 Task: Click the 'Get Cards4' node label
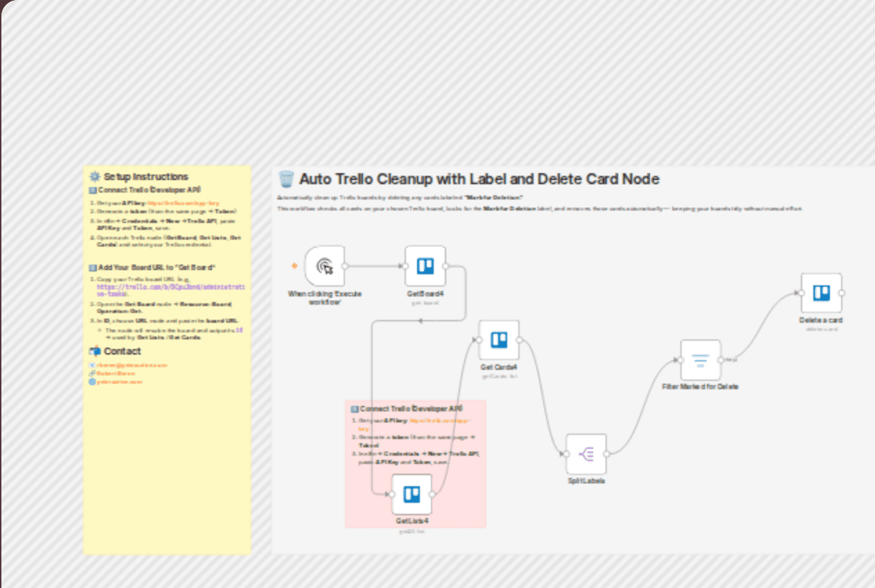(499, 368)
